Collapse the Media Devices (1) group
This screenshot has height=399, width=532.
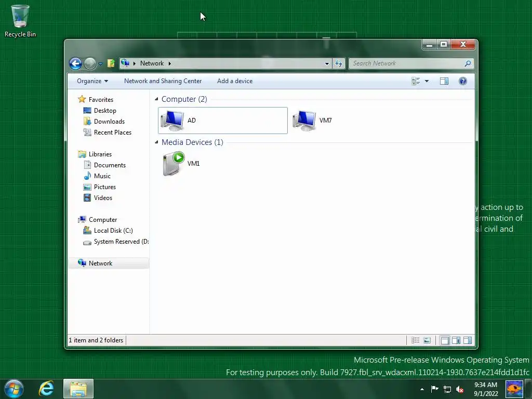[156, 142]
